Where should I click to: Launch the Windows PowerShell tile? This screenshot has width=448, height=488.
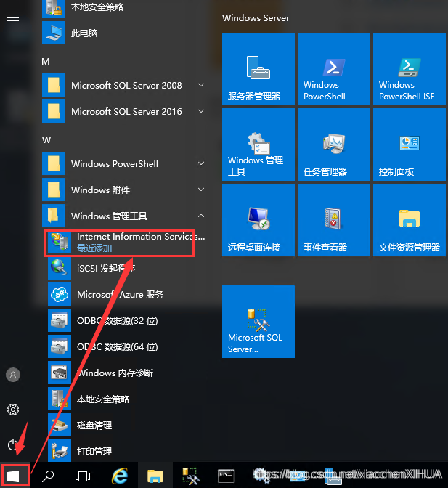click(x=334, y=69)
